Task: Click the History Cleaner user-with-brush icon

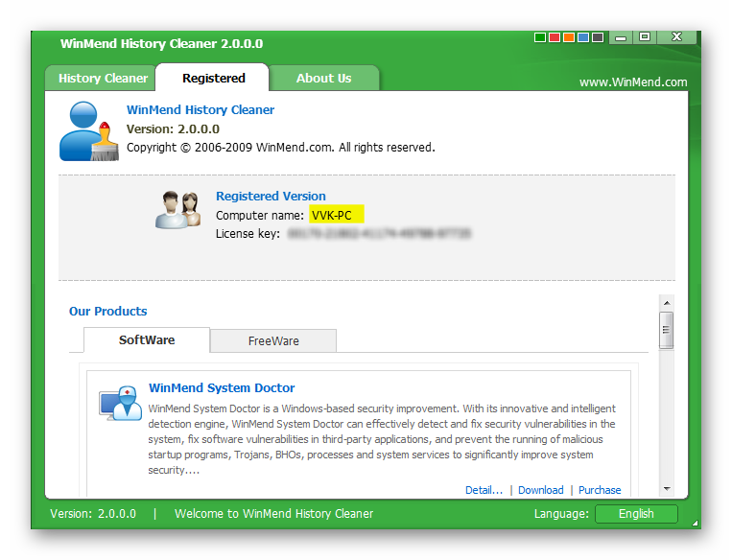Action: [x=88, y=131]
